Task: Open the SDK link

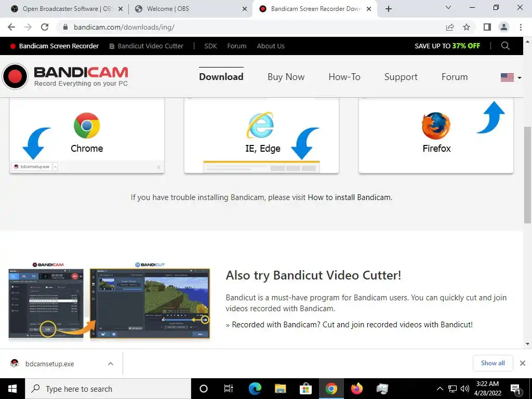Action: [x=211, y=46]
